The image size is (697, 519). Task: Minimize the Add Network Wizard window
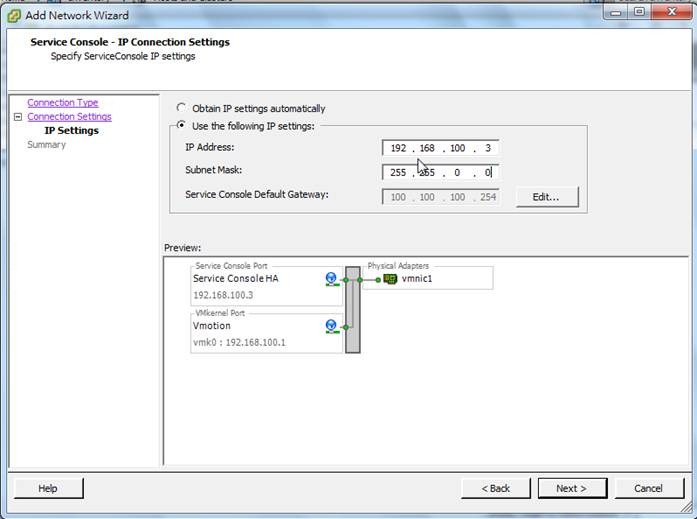pyautogui.click(x=616, y=12)
